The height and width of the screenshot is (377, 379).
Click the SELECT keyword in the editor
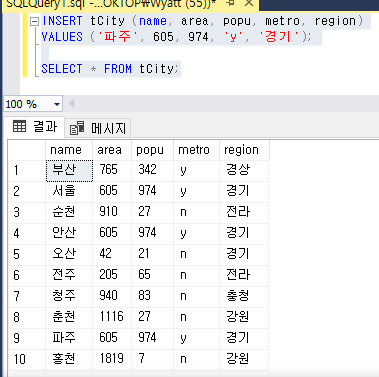62,69
